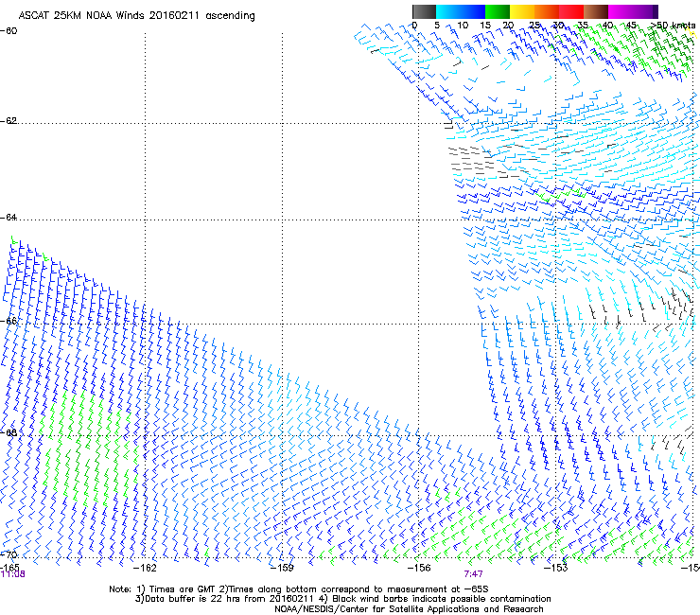
Task: Click the '-68' latitude label
Action: (9, 432)
